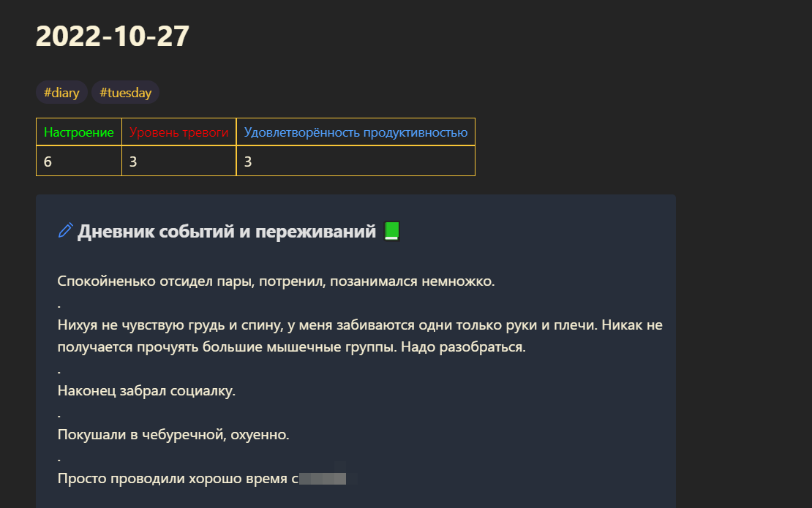
Task: Select the Уровень тревоги table header
Action: pos(178,132)
